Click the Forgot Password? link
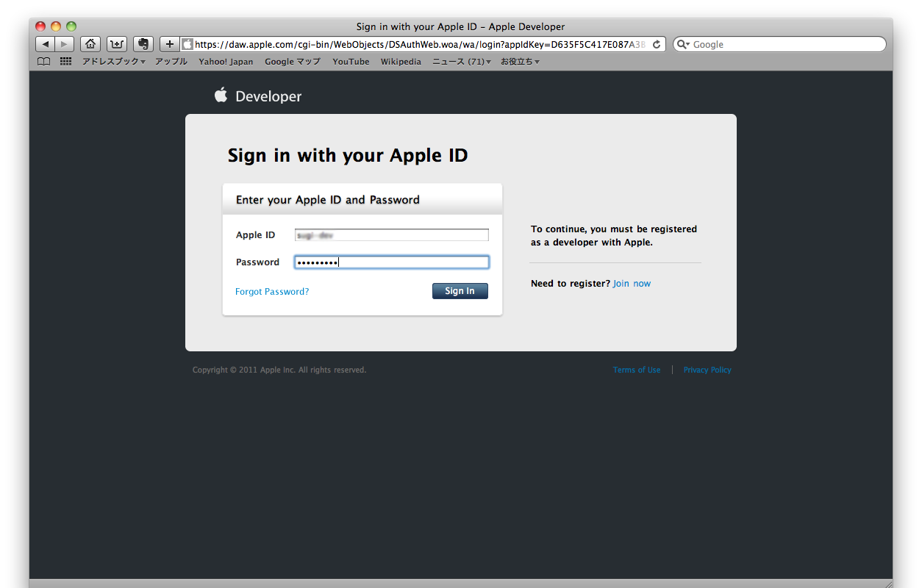The height and width of the screenshot is (588, 922). click(x=272, y=292)
